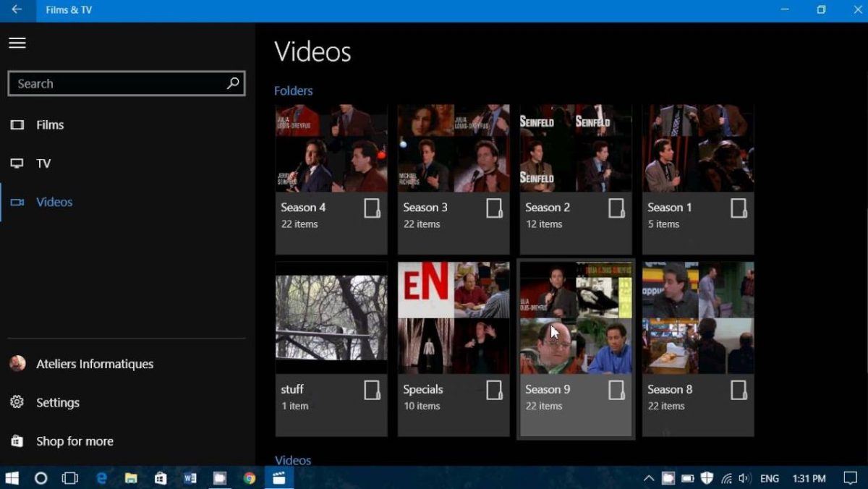Open Settings using the gear icon
Screen dimensions: 868x489
point(16,402)
